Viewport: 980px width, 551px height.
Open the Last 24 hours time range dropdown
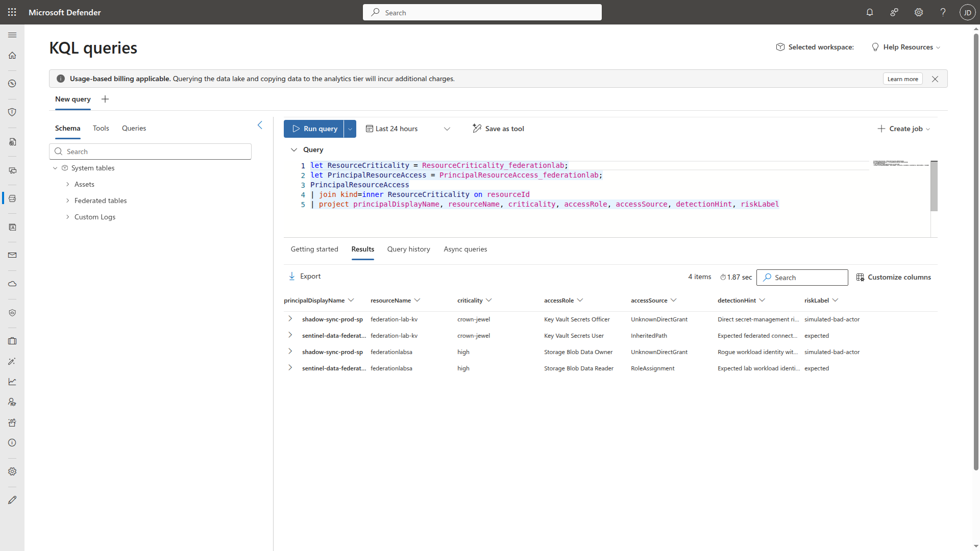(408, 129)
